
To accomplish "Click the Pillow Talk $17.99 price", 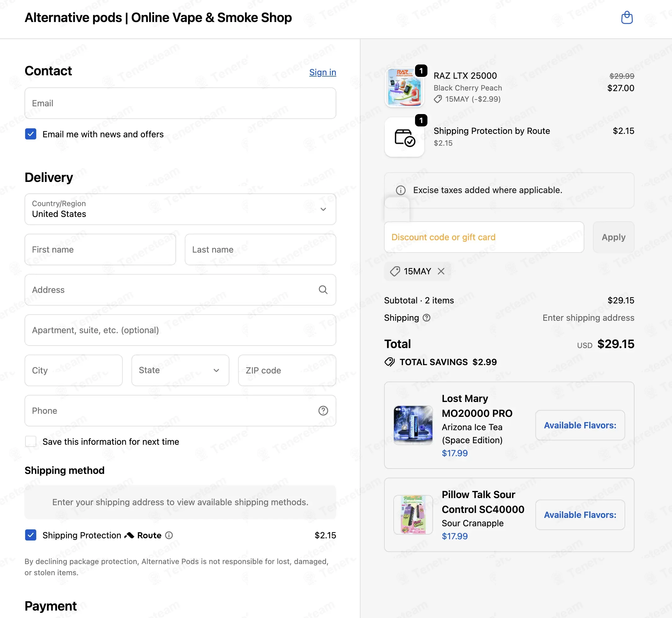I will (x=455, y=536).
